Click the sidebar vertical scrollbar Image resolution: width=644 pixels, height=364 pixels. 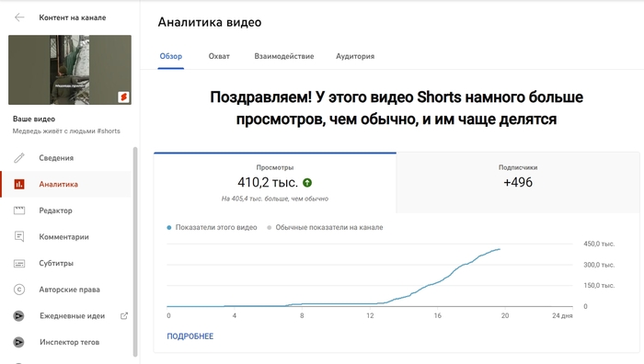point(135,252)
